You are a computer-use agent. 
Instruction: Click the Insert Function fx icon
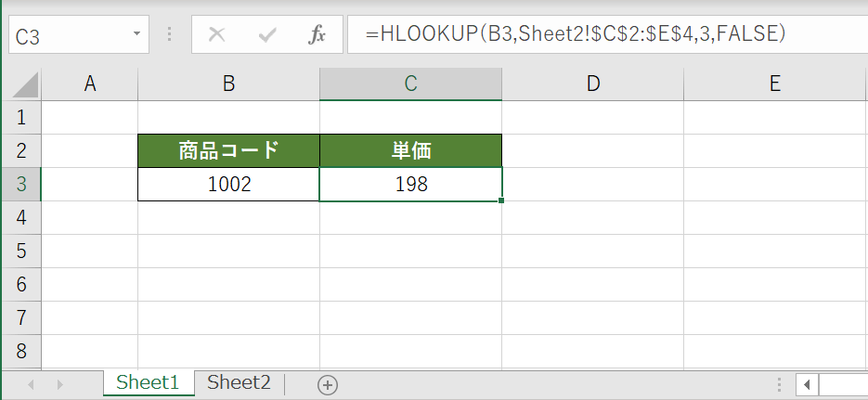(317, 36)
